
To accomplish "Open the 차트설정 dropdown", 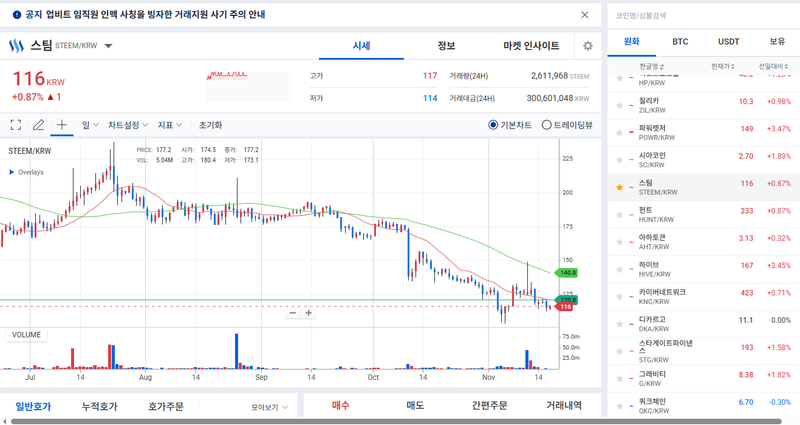I will (x=128, y=125).
